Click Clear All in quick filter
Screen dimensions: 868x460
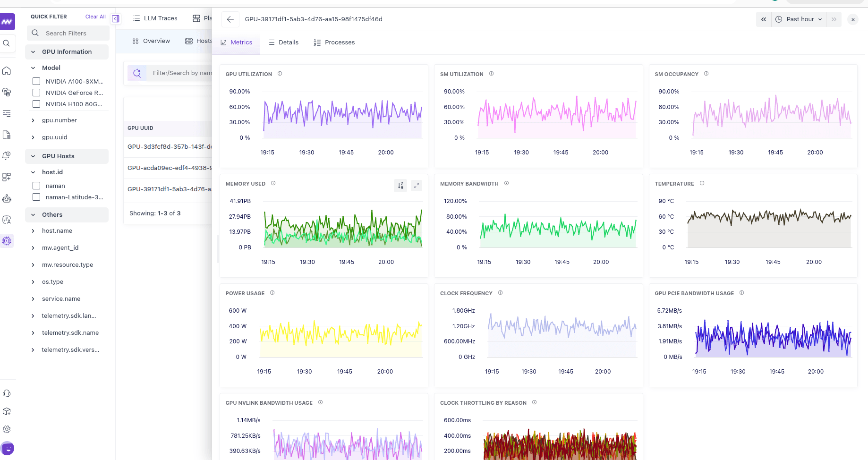point(95,17)
